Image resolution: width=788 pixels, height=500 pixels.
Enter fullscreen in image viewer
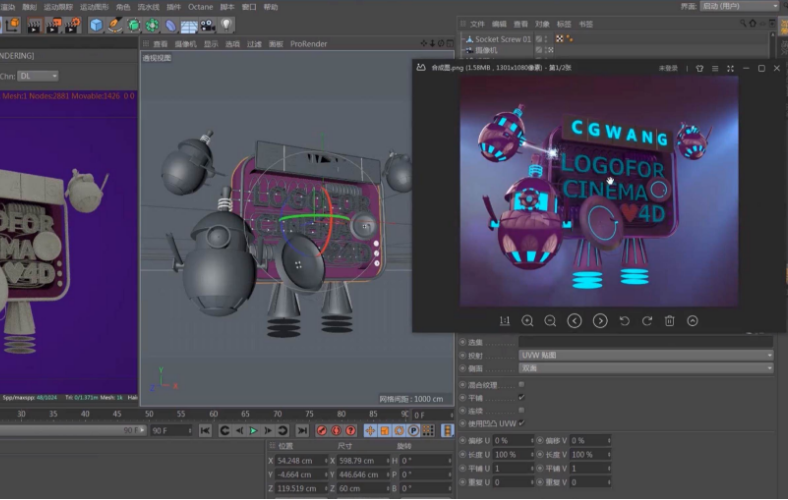point(730,68)
